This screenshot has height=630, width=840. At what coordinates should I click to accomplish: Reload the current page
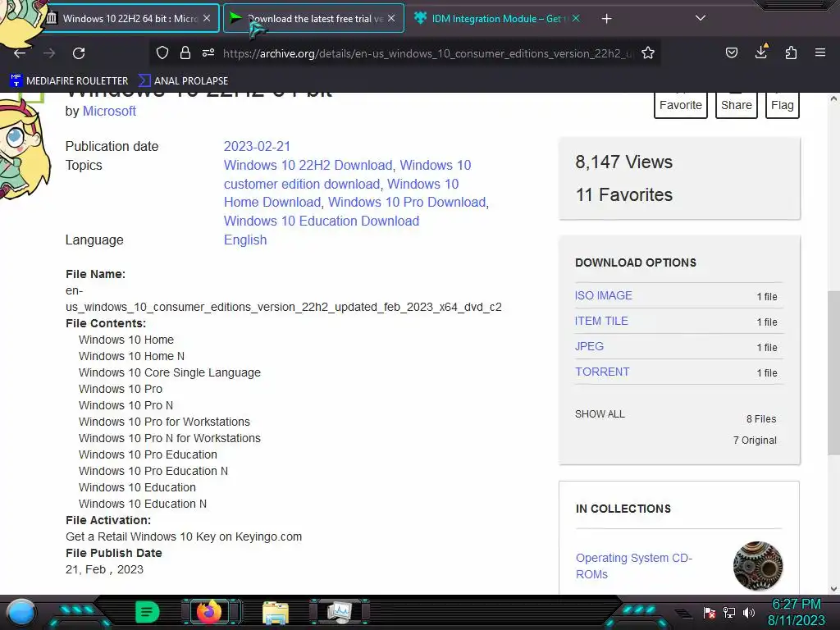[79, 53]
